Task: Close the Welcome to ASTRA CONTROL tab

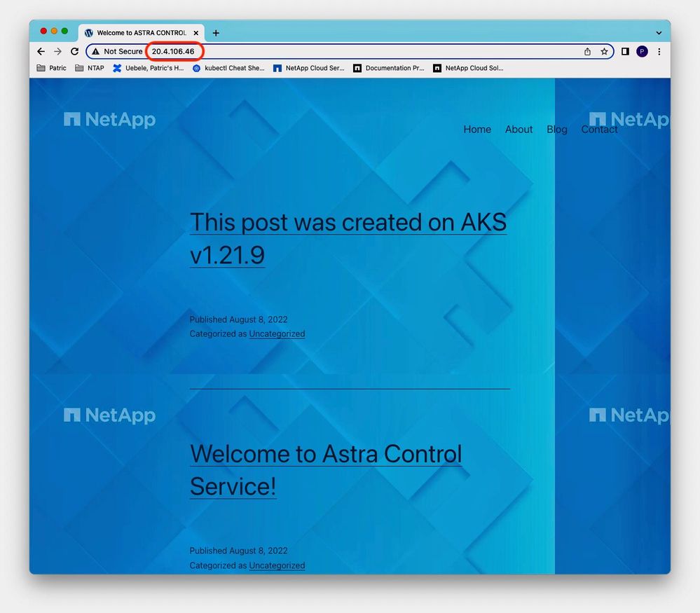Action: click(196, 33)
